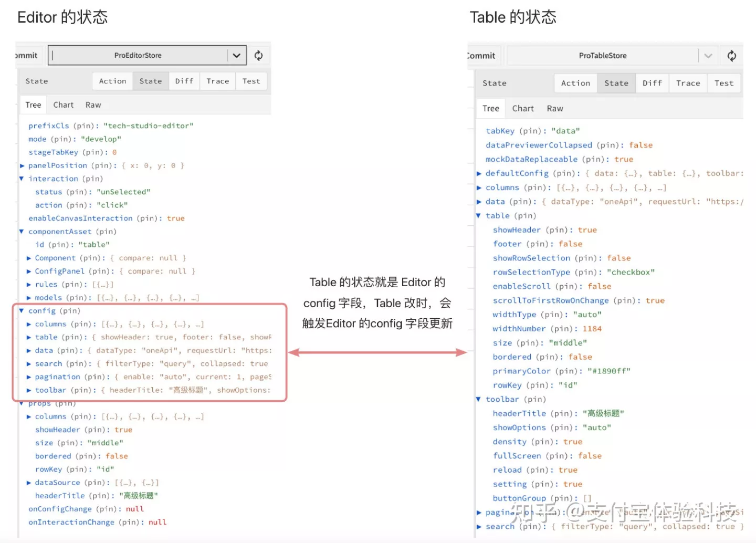Switch to Raw view in Editor panel

tap(93, 105)
